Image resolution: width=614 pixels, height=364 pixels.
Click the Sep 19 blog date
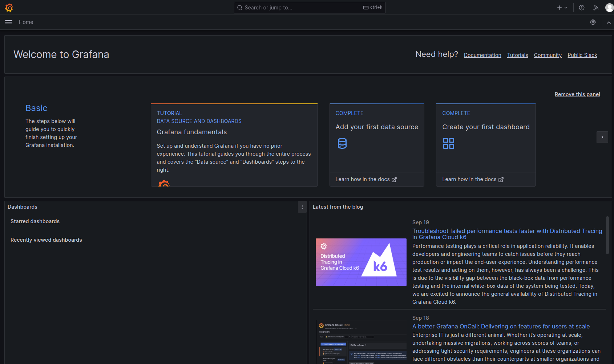pos(421,222)
